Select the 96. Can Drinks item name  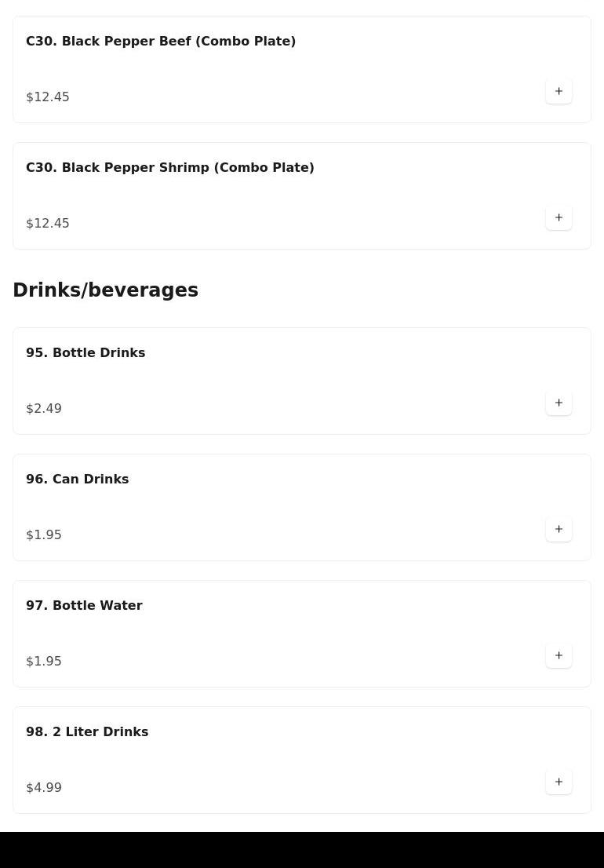pyautogui.click(x=78, y=480)
